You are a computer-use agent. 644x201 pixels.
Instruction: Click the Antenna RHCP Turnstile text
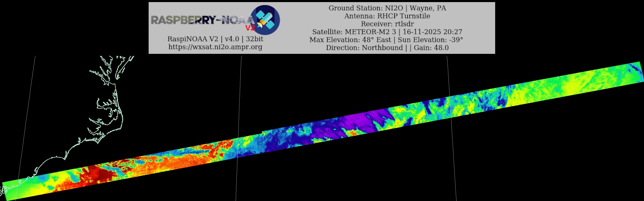pyautogui.click(x=387, y=16)
